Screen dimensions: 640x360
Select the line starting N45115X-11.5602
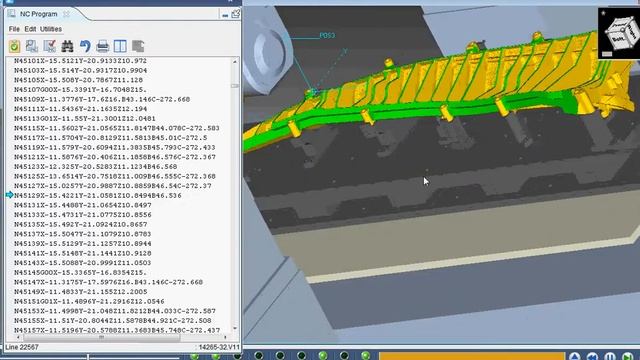coord(117,128)
